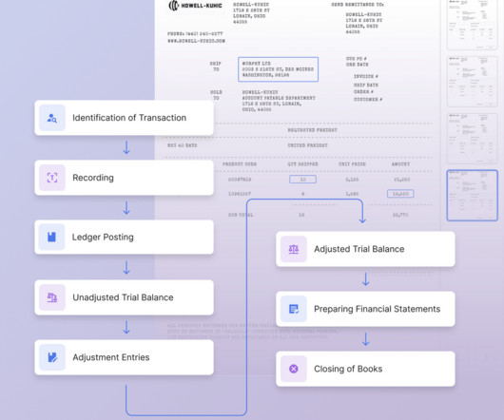Click the highlighted ship-to address box
Viewport: 504px width, 420px height.
(x=278, y=69)
